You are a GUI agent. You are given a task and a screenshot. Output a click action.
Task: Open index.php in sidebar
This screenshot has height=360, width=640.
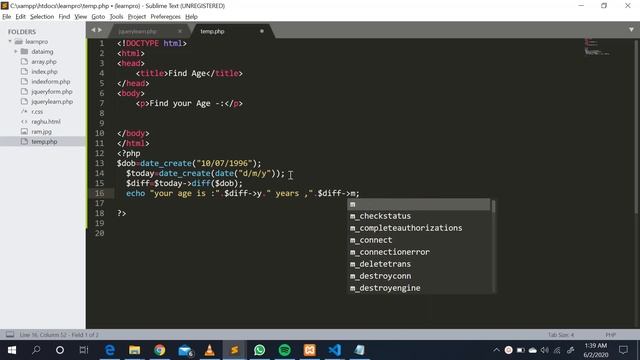click(x=44, y=72)
